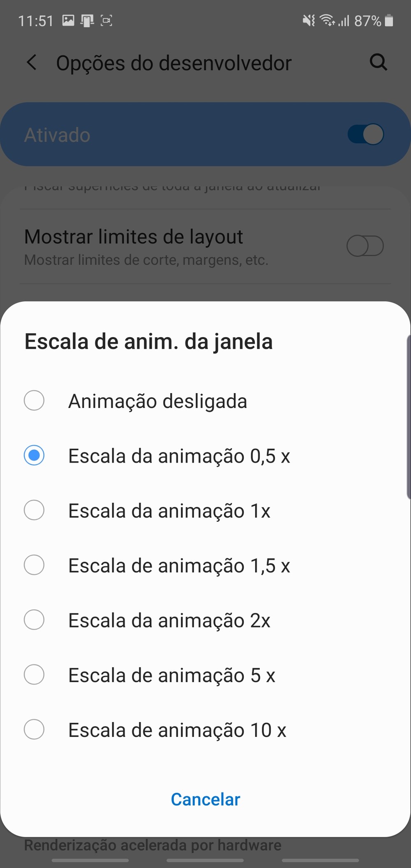Tap the device sync status icon
This screenshot has height=868, width=411.
pos(87,20)
